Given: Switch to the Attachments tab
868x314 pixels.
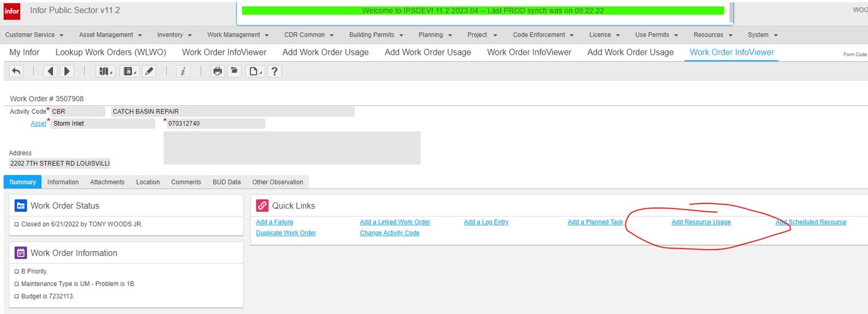Looking at the screenshot, I should tap(107, 182).
